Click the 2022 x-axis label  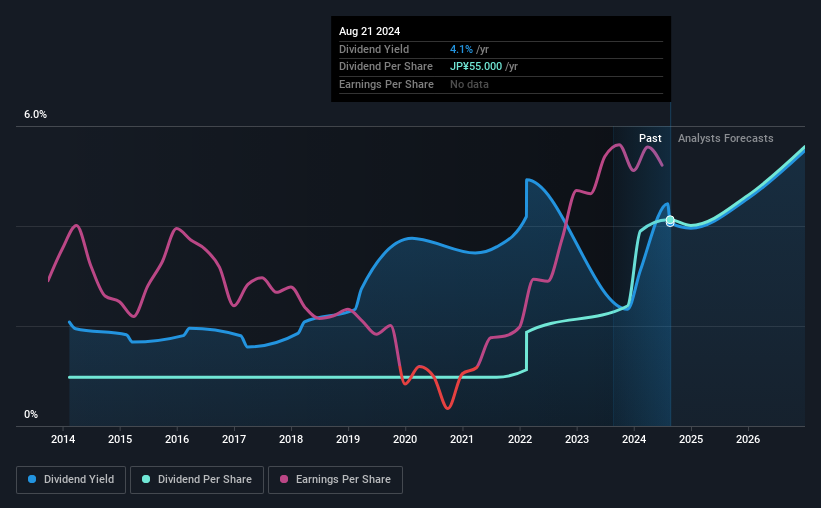(x=520, y=439)
